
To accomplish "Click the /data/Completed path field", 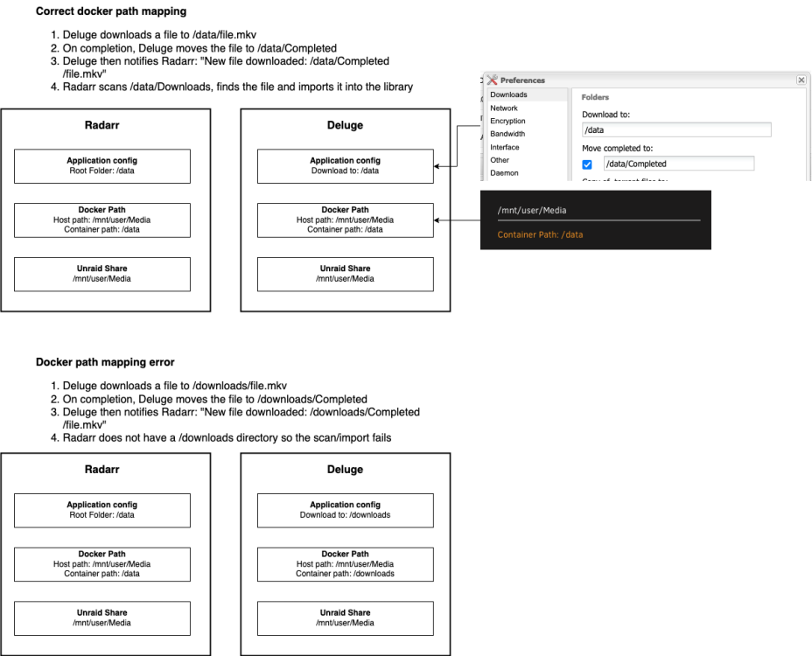I will (x=679, y=164).
